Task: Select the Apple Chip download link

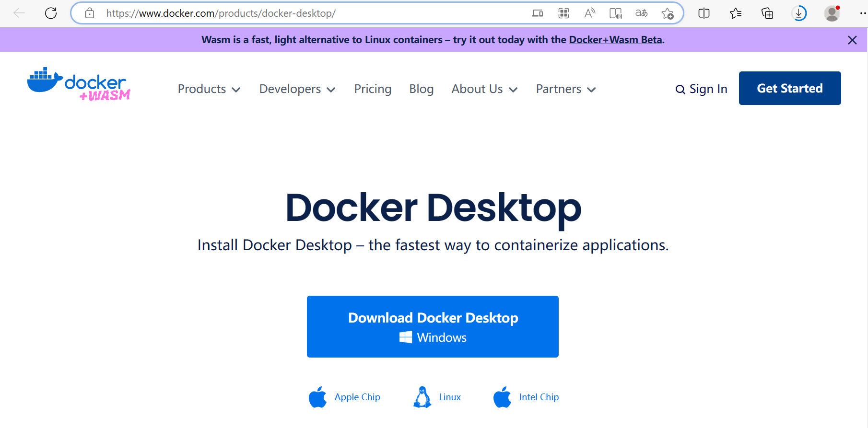Action: (357, 397)
